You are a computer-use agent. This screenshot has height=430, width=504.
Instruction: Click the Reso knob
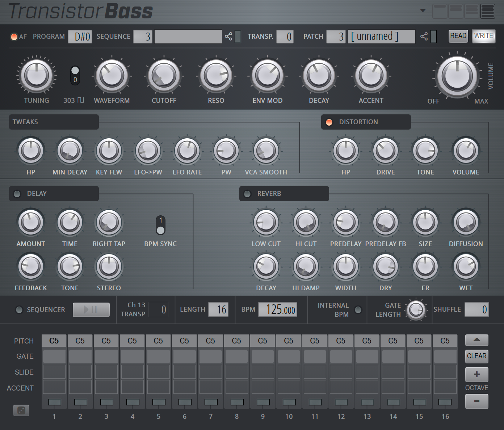216,76
